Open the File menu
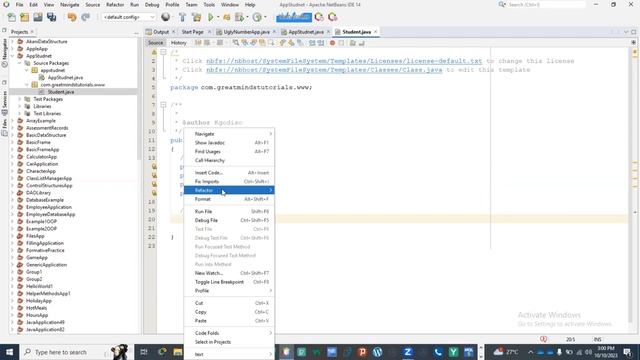This screenshot has width=640, height=360. coord(19,4)
